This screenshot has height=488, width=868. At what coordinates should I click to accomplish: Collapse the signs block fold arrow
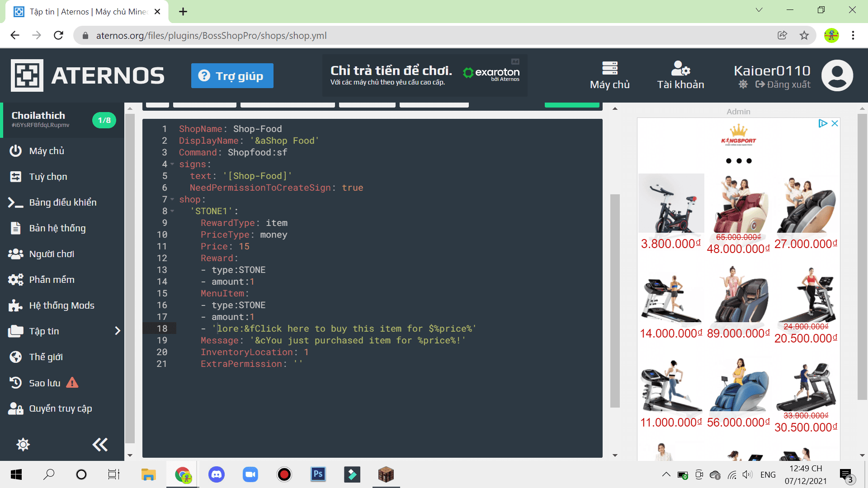click(172, 164)
